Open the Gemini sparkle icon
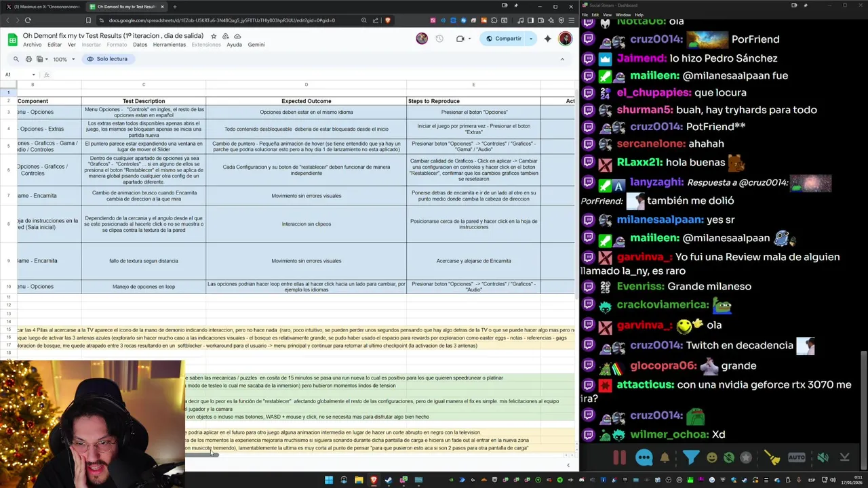The image size is (868, 488). click(x=548, y=39)
